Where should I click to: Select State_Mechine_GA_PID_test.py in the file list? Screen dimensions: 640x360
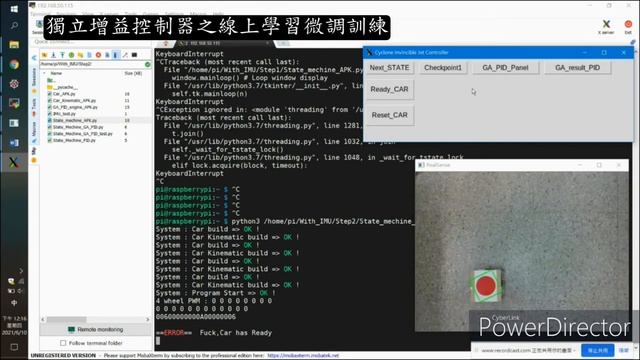point(80,133)
